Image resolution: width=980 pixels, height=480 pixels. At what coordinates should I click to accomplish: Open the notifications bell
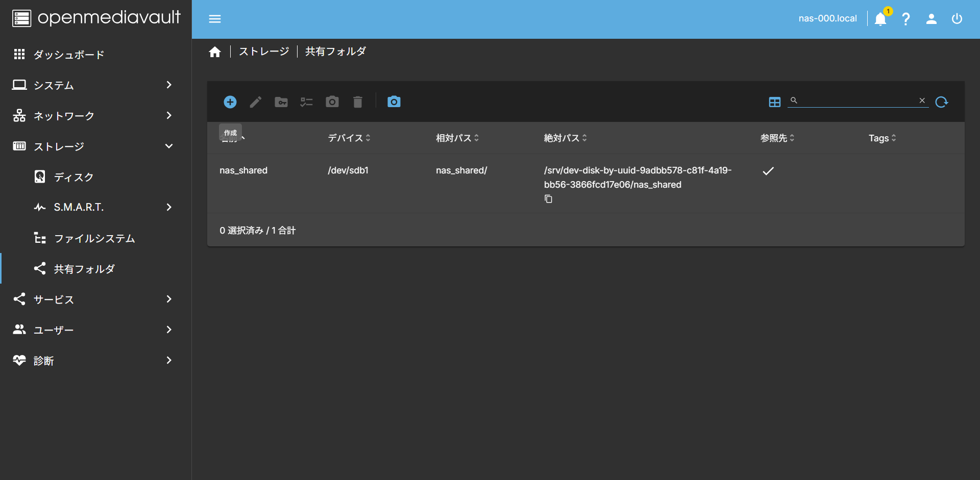point(880,19)
